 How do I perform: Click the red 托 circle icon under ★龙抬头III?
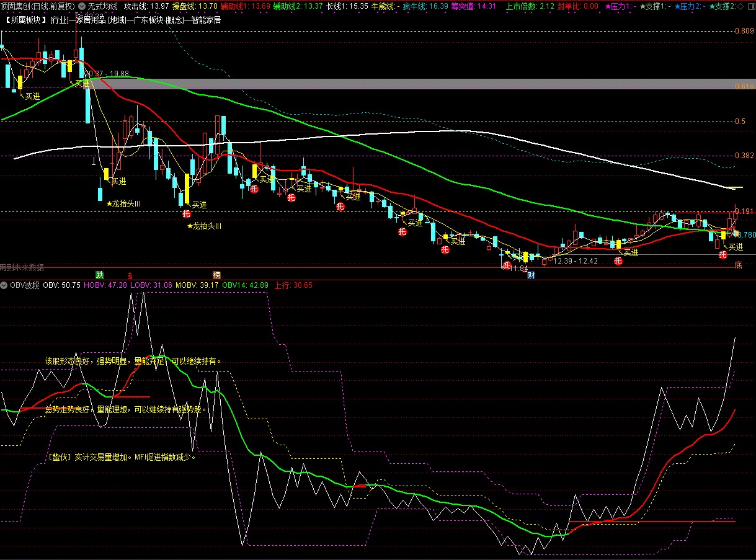(186, 214)
